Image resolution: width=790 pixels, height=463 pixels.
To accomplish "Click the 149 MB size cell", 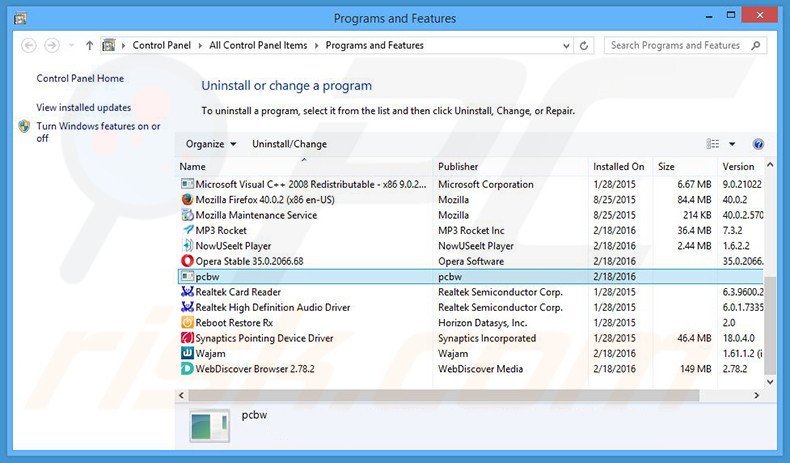I will 696,369.
